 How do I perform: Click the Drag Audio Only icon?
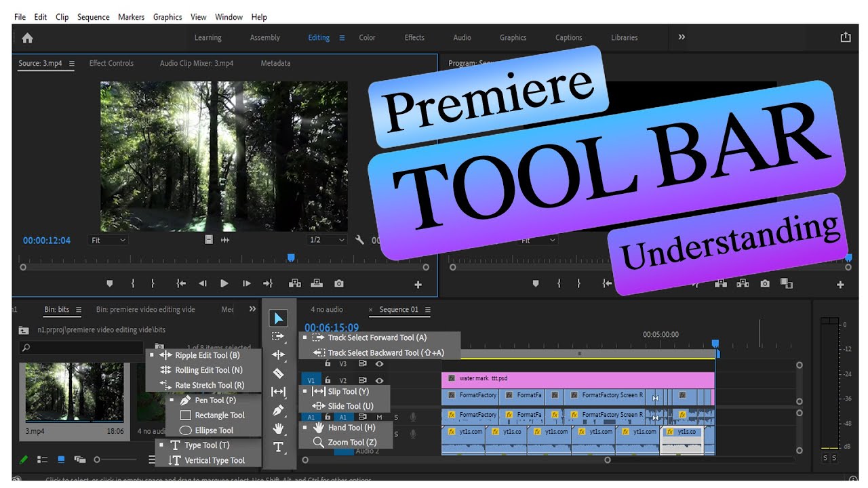[x=225, y=240]
